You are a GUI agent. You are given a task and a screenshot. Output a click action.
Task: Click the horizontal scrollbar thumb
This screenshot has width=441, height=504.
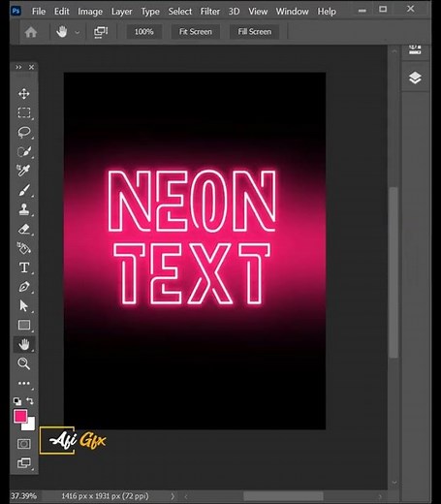click(x=283, y=496)
